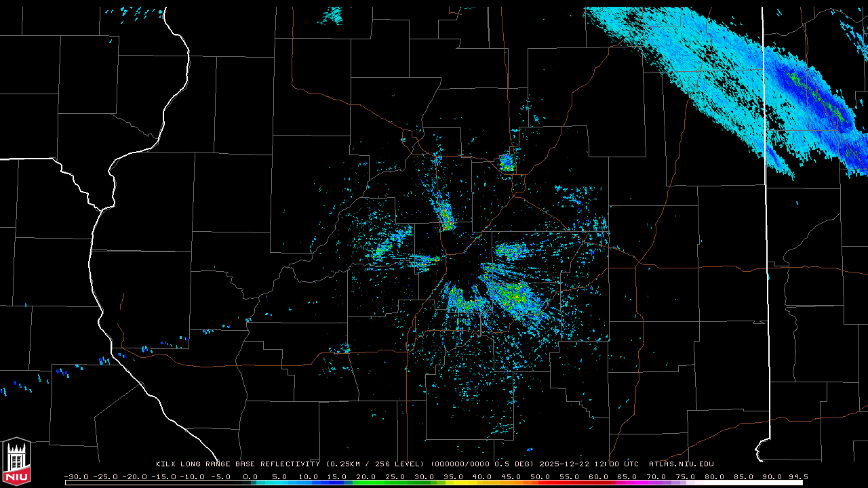868x488 pixels.
Task: Click the 5.0 label on reflectivity scale
Action: click(x=279, y=476)
